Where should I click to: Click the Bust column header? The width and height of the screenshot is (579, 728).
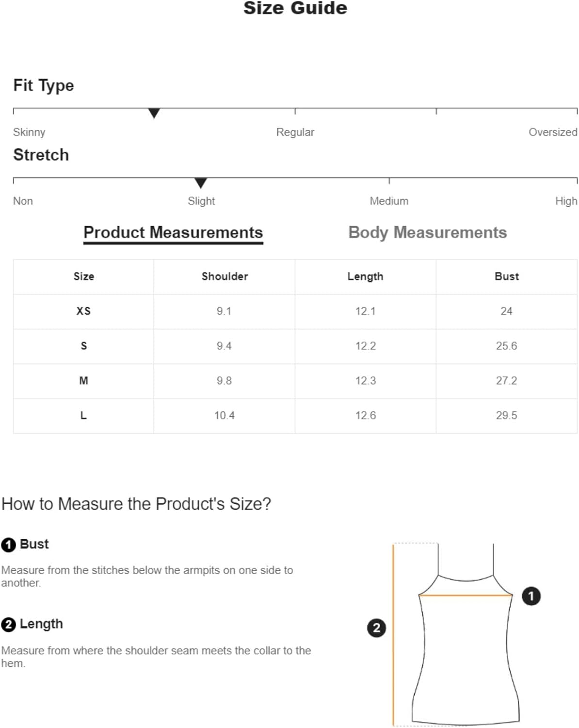[x=507, y=276]
